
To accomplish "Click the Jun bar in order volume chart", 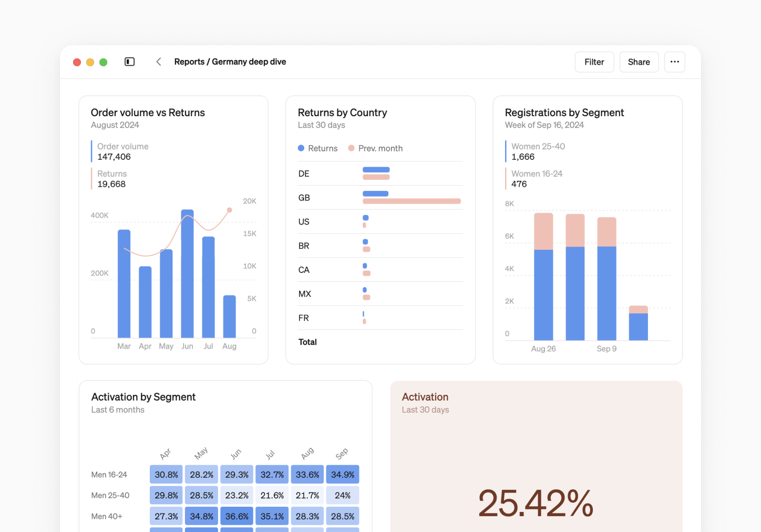I will tap(187, 273).
